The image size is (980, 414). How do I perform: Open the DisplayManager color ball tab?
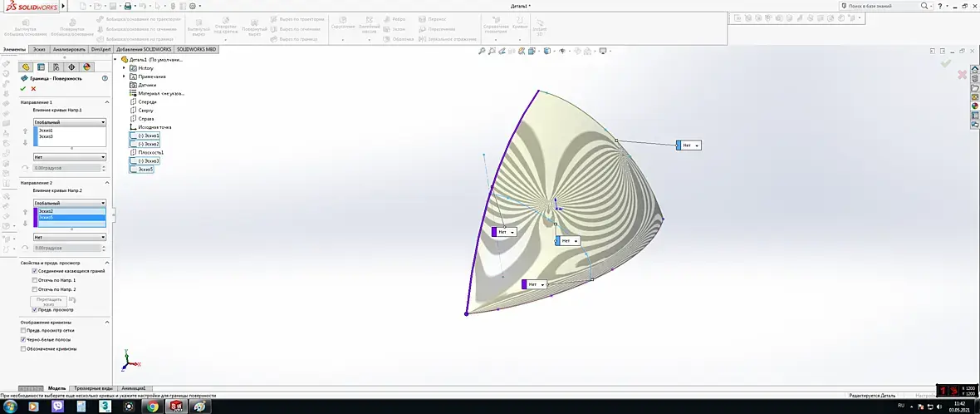87,67
